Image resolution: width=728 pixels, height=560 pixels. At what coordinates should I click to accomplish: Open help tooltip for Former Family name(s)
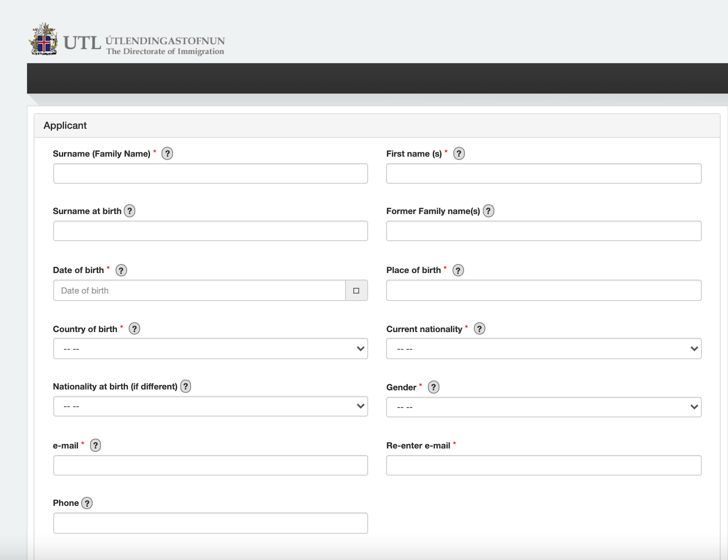(x=488, y=211)
